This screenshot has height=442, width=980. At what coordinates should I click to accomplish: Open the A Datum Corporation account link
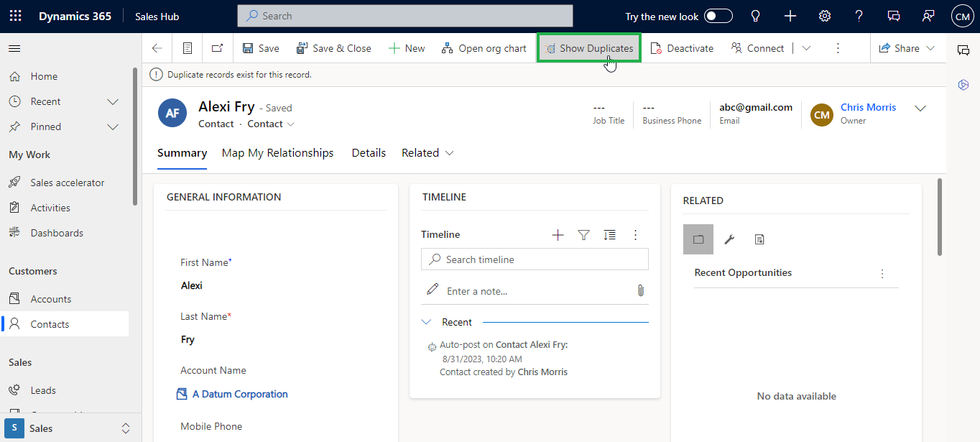coord(240,394)
